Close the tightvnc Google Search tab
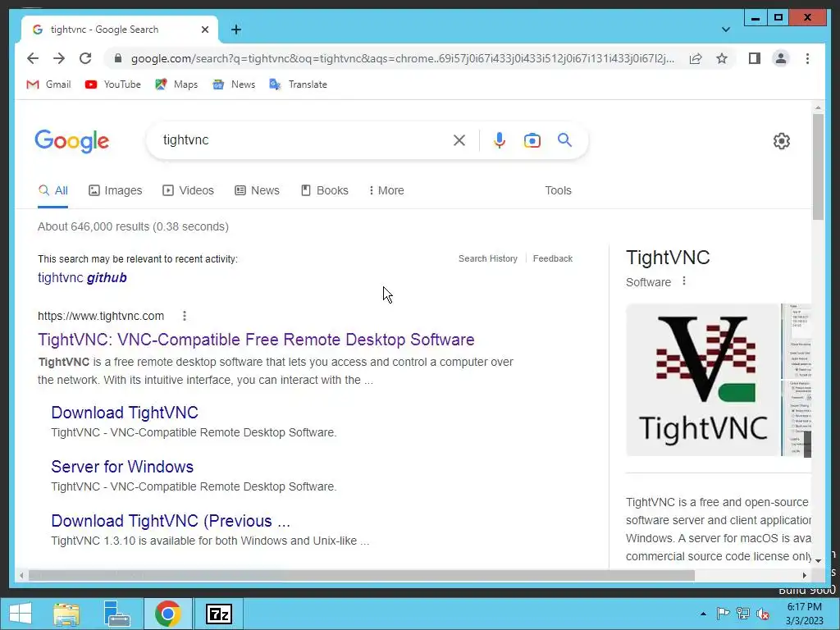Screen dimensions: 840x630 pyautogui.click(x=204, y=30)
